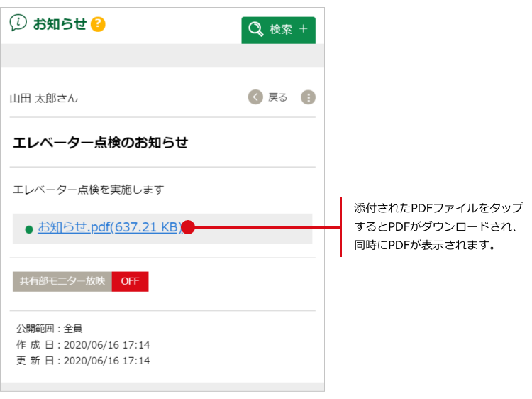Expand the green 検索 search panel
The width and height of the screenshot is (532, 399).
pyautogui.click(x=278, y=30)
